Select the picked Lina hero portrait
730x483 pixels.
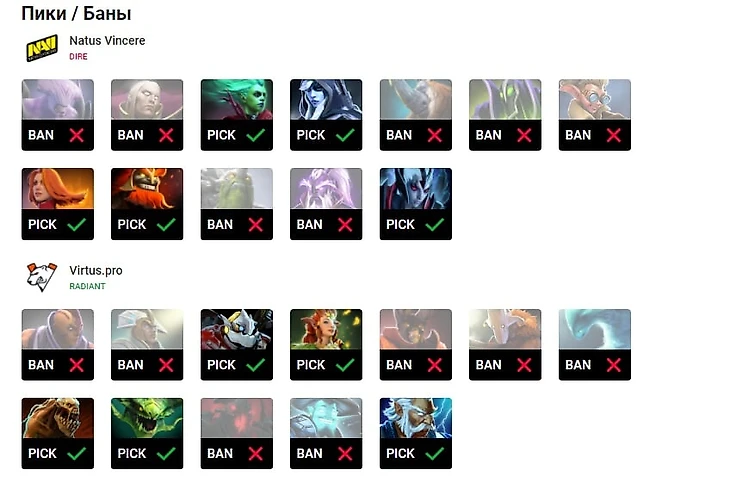58,189
